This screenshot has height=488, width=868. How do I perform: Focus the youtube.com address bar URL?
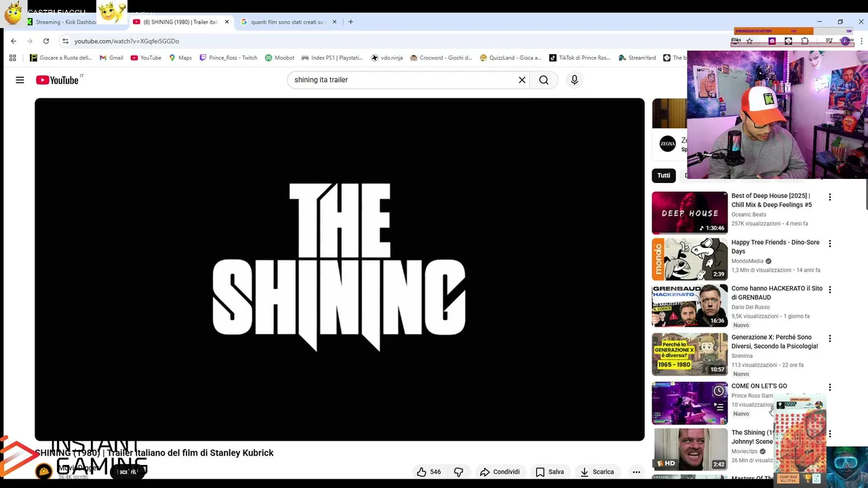click(x=127, y=41)
